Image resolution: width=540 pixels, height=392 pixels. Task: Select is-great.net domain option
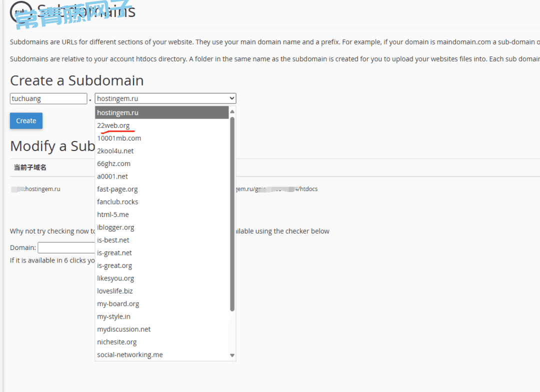point(162,253)
